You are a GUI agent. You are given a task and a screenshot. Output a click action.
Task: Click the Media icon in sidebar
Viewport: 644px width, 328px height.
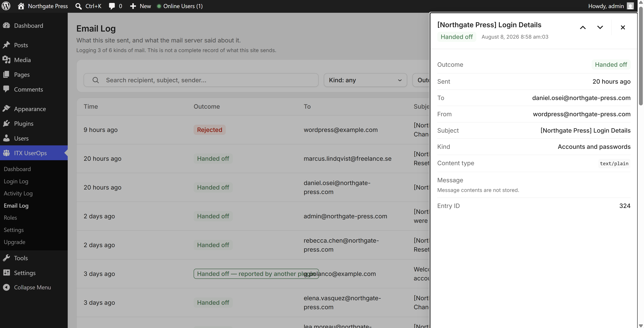(7, 60)
